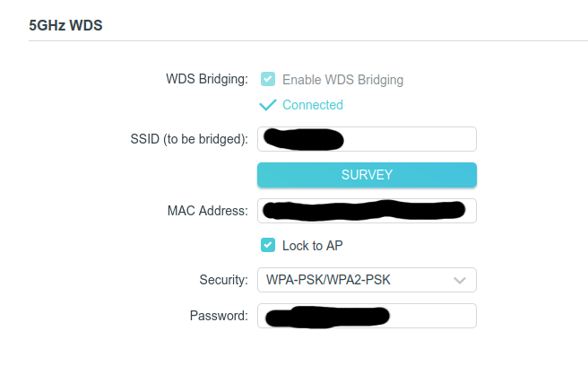Click the 'MAC Address:' label
The image size is (588, 366).
click(x=207, y=211)
